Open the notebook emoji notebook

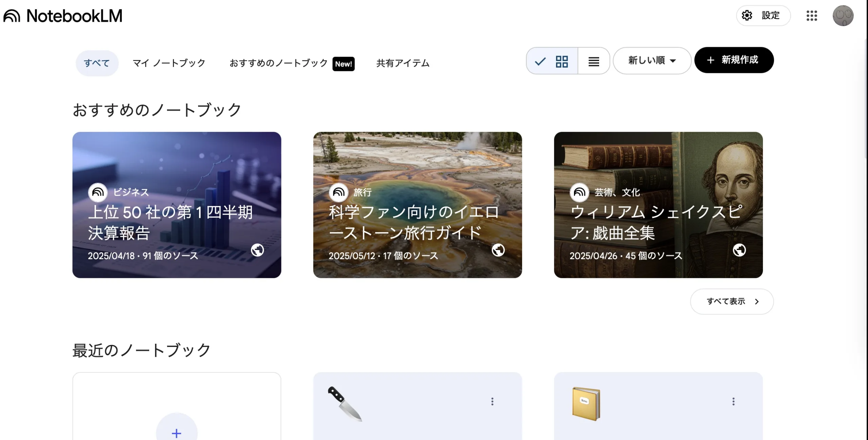(x=658, y=406)
